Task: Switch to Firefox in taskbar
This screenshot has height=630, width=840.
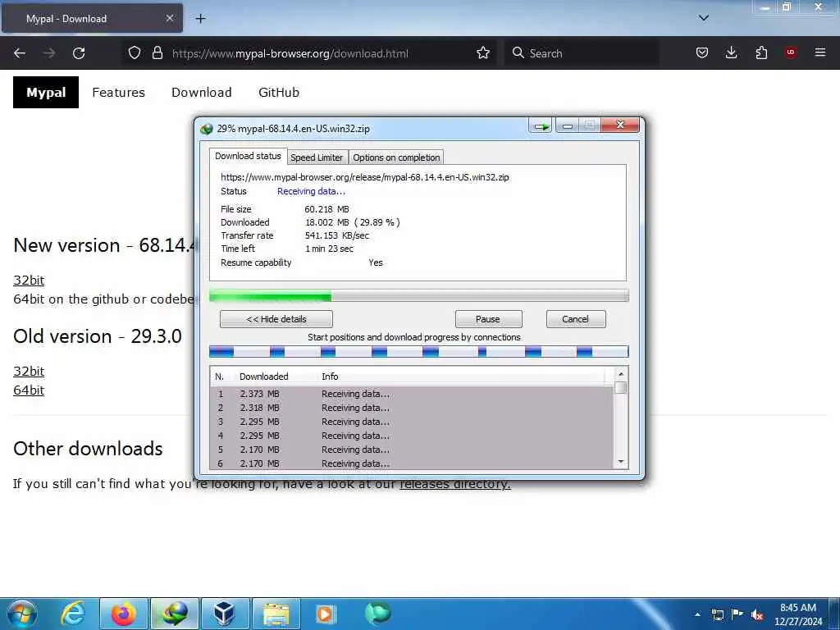Action: (x=123, y=614)
